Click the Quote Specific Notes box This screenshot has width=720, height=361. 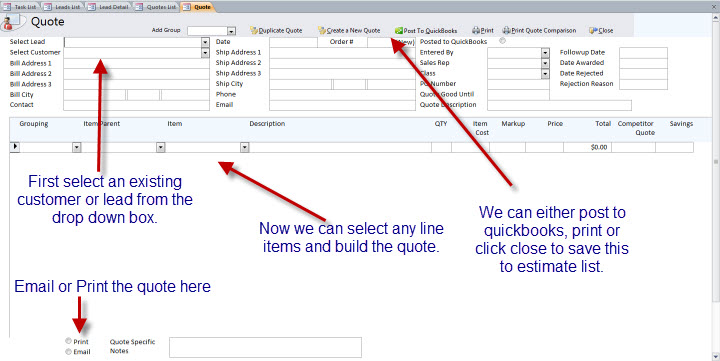click(x=265, y=347)
